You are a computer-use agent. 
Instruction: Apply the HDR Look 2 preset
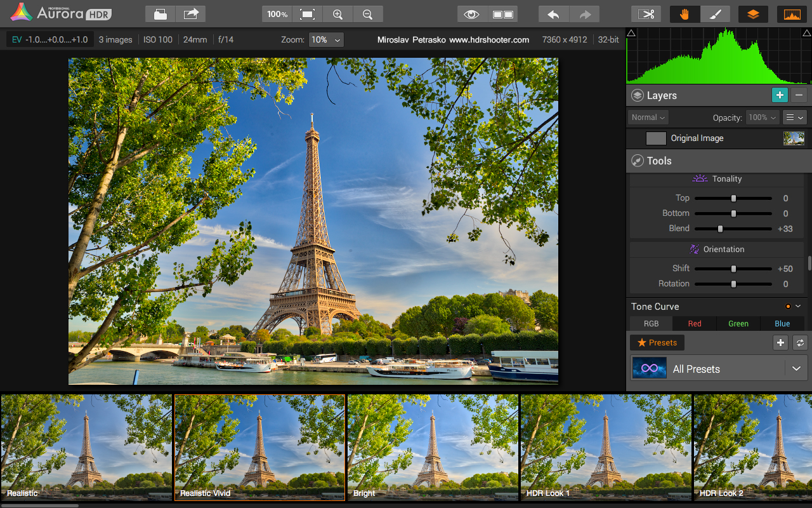[x=752, y=447]
